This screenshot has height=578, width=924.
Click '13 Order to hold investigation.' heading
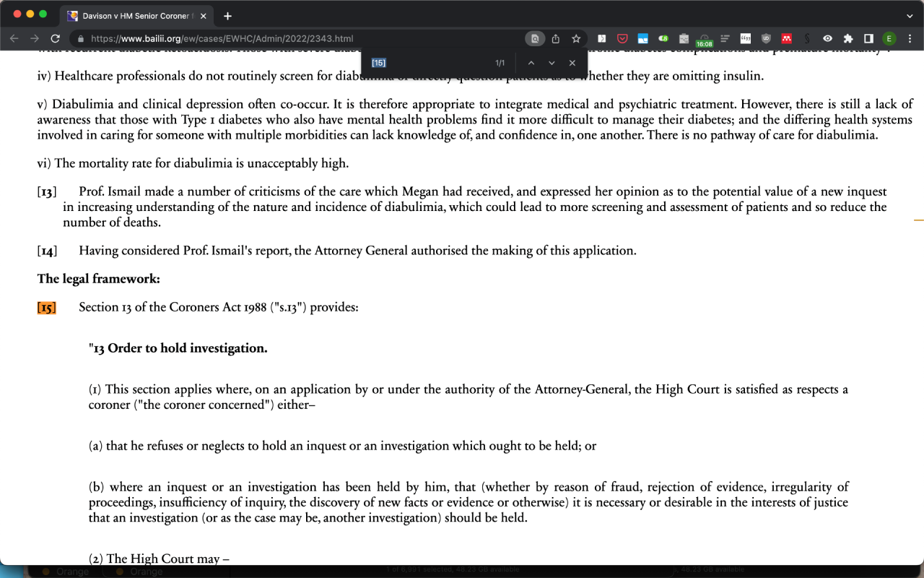pos(178,348)
